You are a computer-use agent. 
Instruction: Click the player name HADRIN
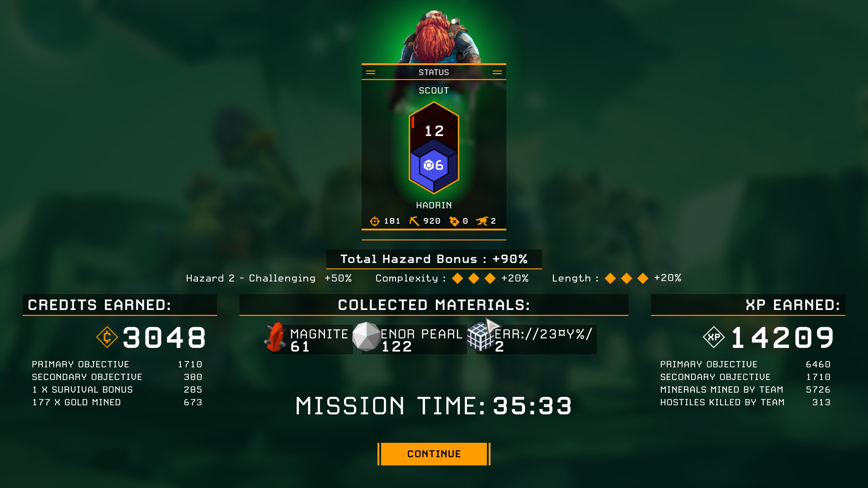[434, 206]
